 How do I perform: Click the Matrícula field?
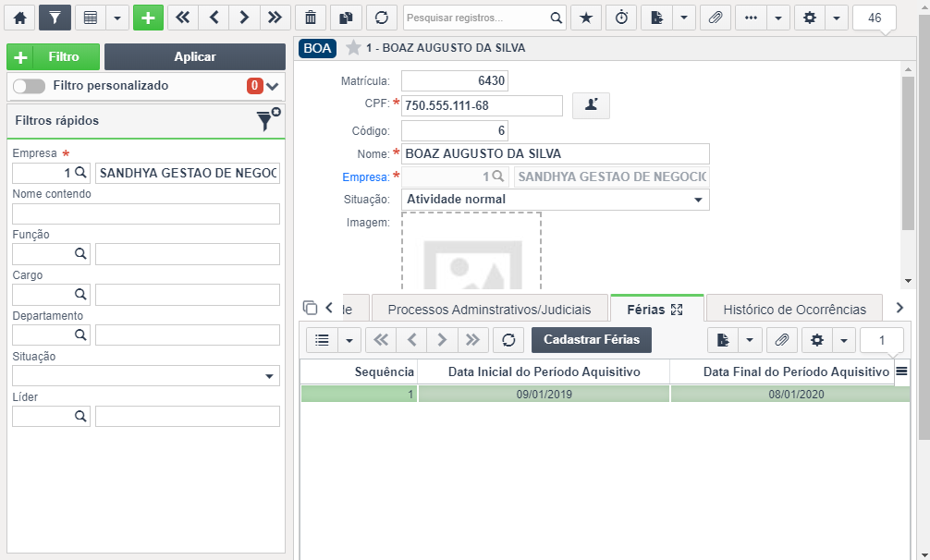(455, 80)
